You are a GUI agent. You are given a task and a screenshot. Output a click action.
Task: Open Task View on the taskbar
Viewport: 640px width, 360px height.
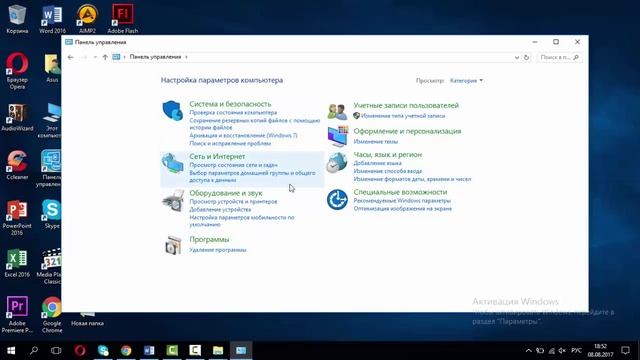tap(56, 350)
